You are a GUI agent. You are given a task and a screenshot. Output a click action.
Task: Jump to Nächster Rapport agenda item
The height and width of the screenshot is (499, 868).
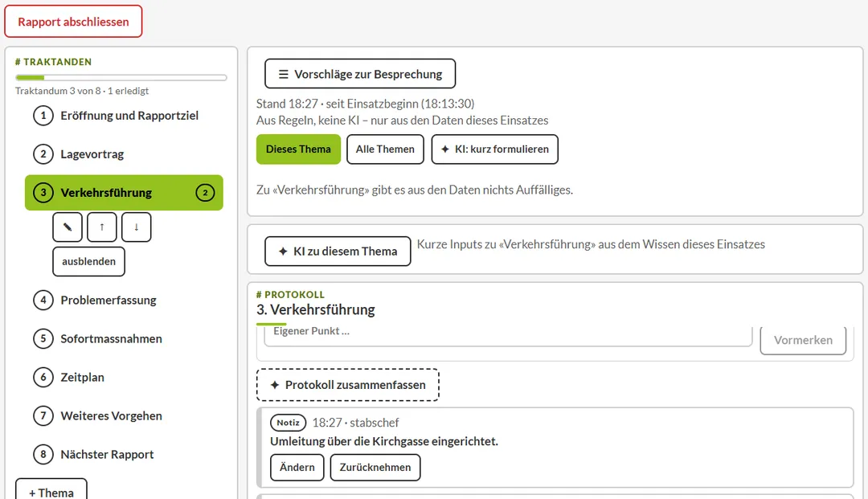pyautogui.click(x=124, y=455)
